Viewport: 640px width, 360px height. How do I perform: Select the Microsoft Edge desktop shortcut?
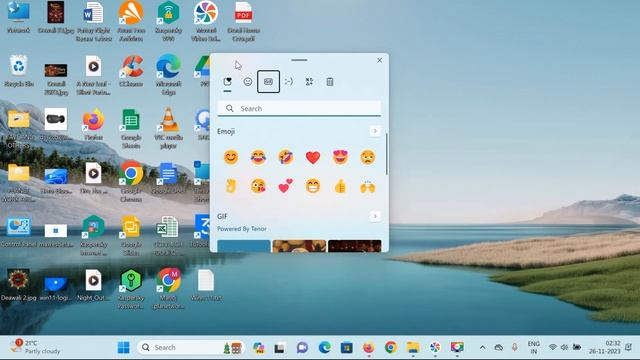pyautogui.click(x=169, y=75)
